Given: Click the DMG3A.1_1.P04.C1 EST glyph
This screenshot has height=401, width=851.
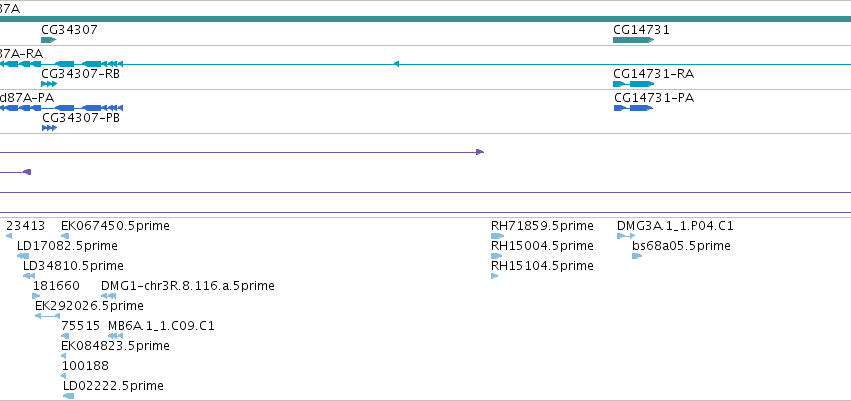Looking at the screenshot, I should [x=626, y=236].
